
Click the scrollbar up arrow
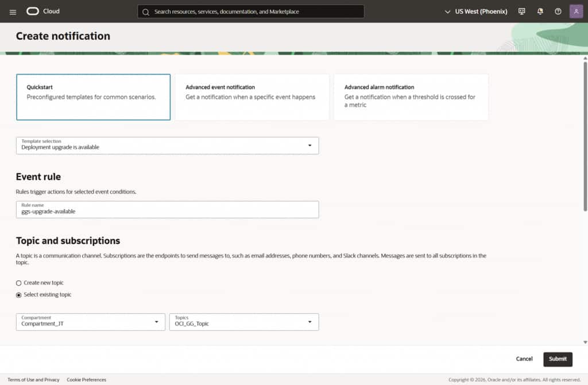585,59
